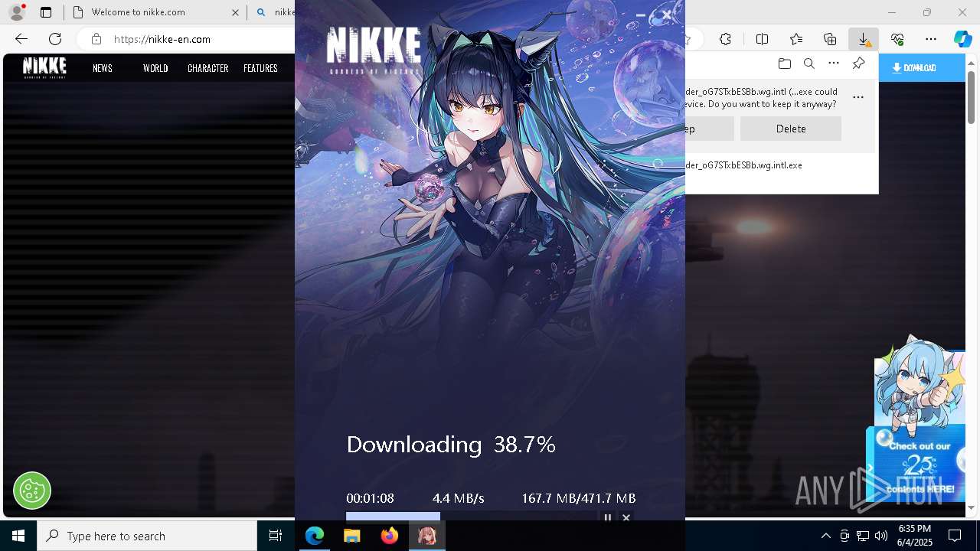Minimize the NIKKE launcher window

tap(641, 15)
